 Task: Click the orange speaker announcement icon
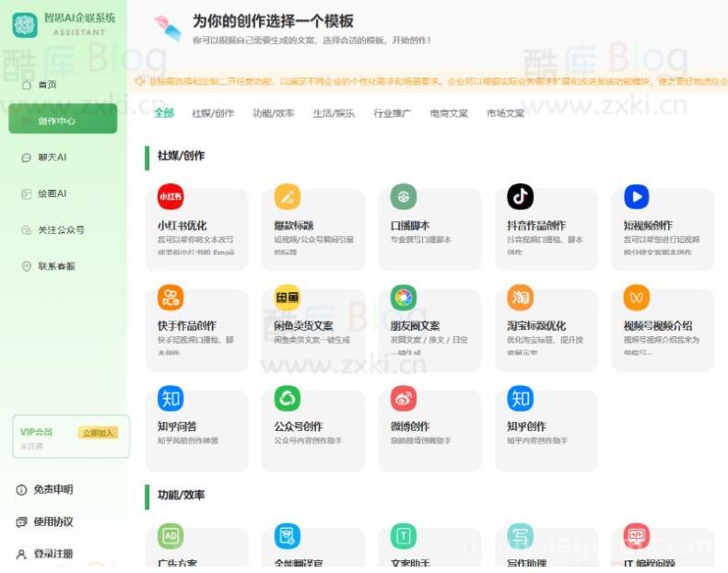(x=140, y=81)
